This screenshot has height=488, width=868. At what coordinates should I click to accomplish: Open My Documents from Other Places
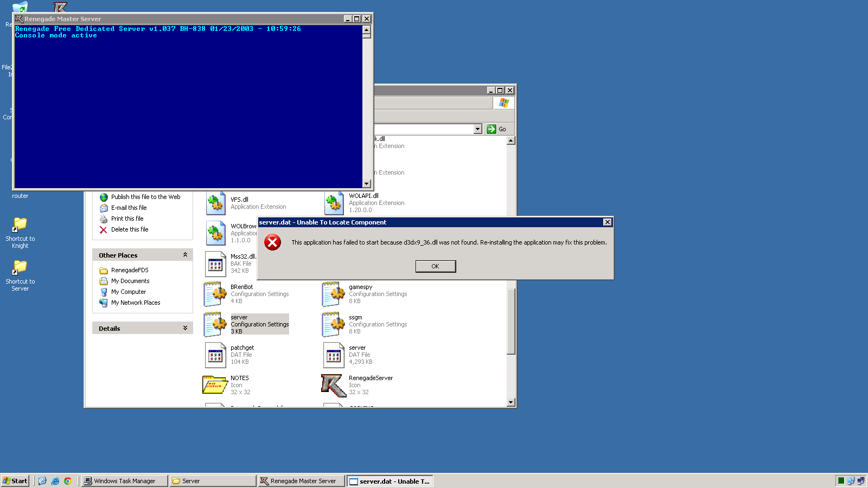coord(130,281)
